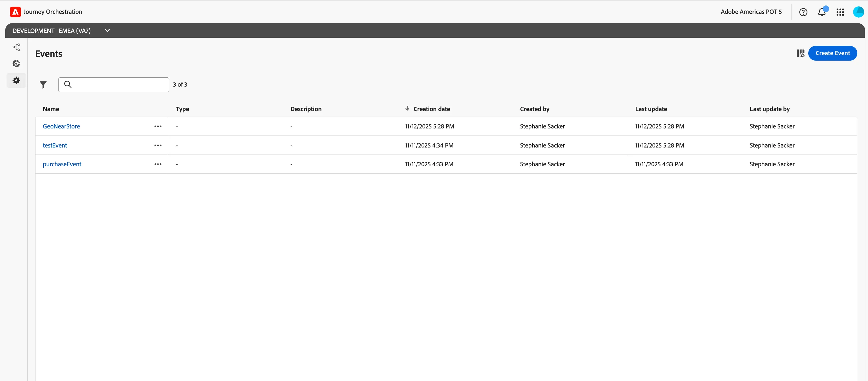Sort by the Last update by header
The image size is (868, 381).
click(769, 109)
